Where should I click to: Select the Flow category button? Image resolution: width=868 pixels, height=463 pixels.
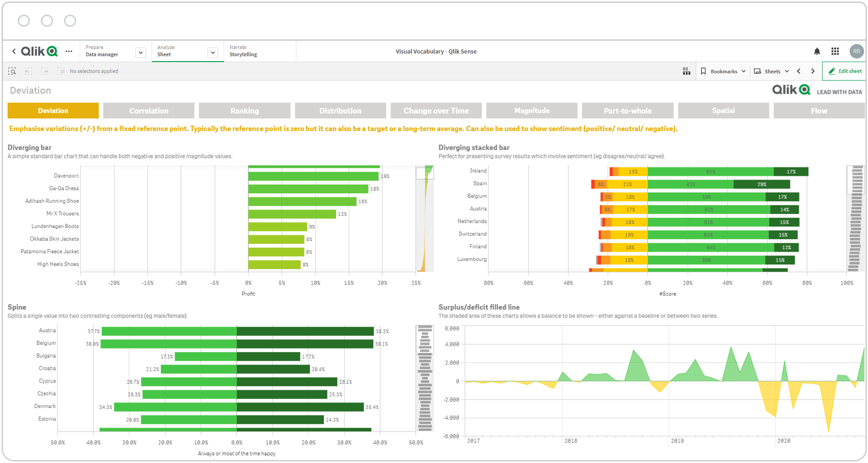(819, 110)
